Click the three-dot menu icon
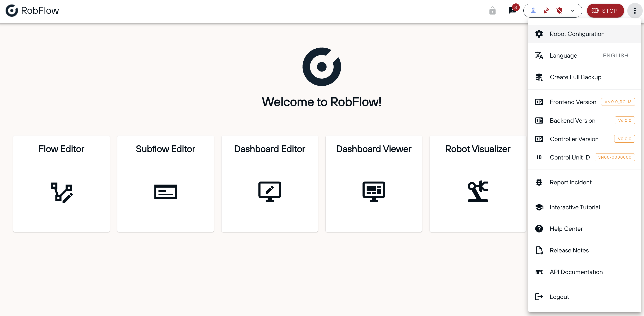This screenshot has width=644, height=316. (x=635, y=11)
